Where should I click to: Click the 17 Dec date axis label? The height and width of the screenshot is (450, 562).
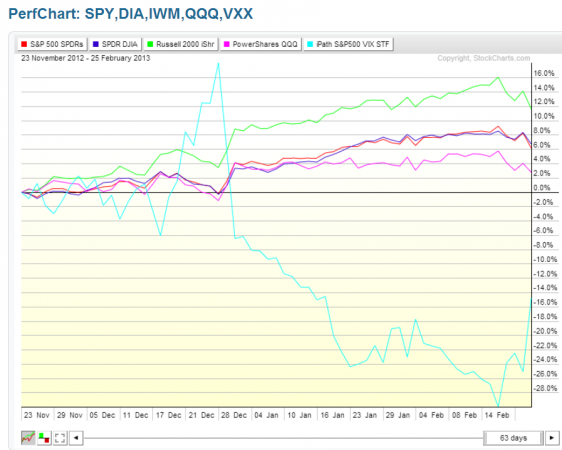coord(168,415)
